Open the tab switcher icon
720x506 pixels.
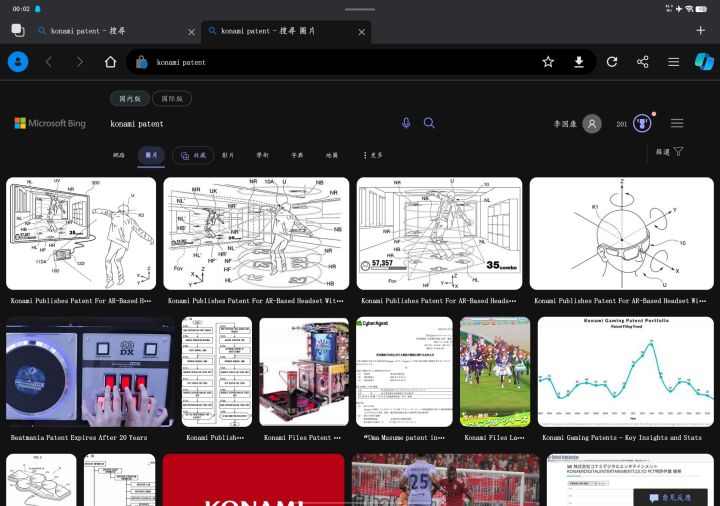[17, 30]
